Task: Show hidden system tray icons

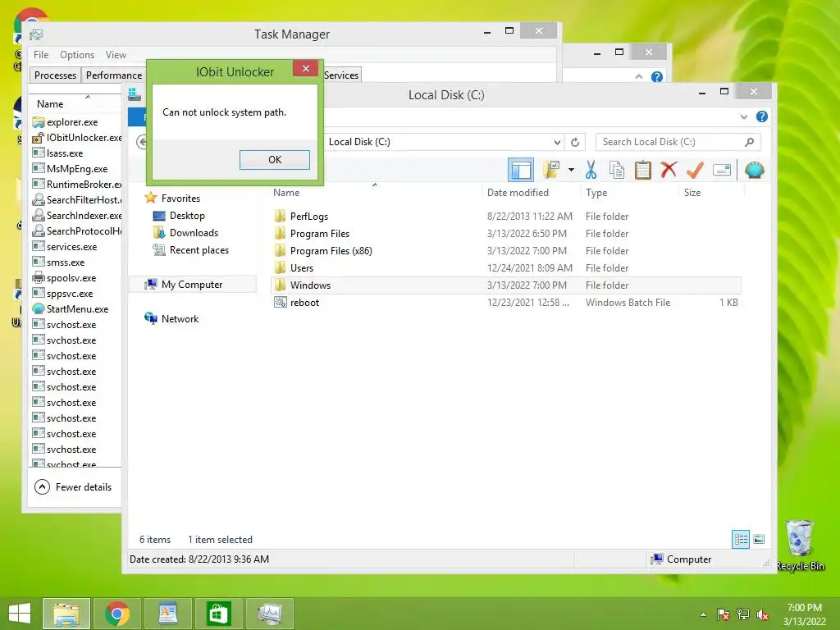Action: point(703,614)
